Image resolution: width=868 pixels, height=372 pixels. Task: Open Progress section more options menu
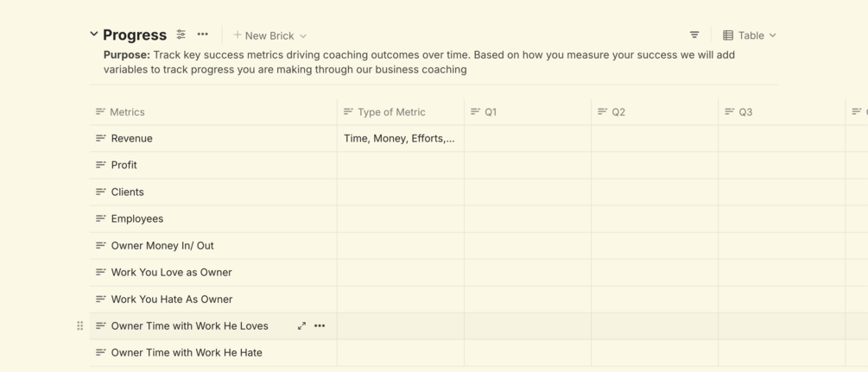click(x=203, y=35)
